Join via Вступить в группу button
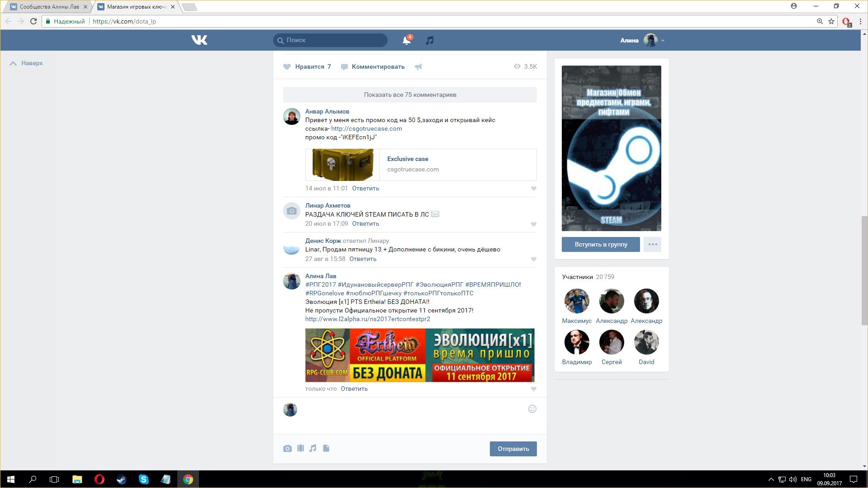 pyautogui.click(x=601, y=244)
